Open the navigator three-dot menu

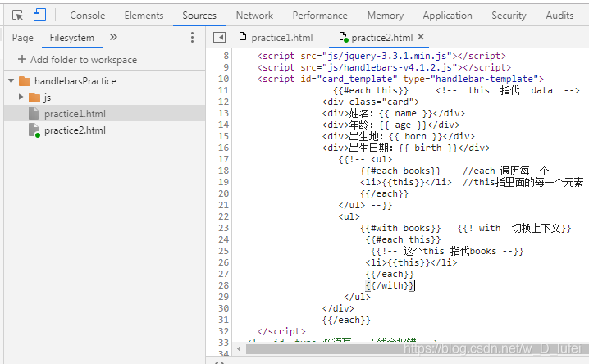[192, 37]
